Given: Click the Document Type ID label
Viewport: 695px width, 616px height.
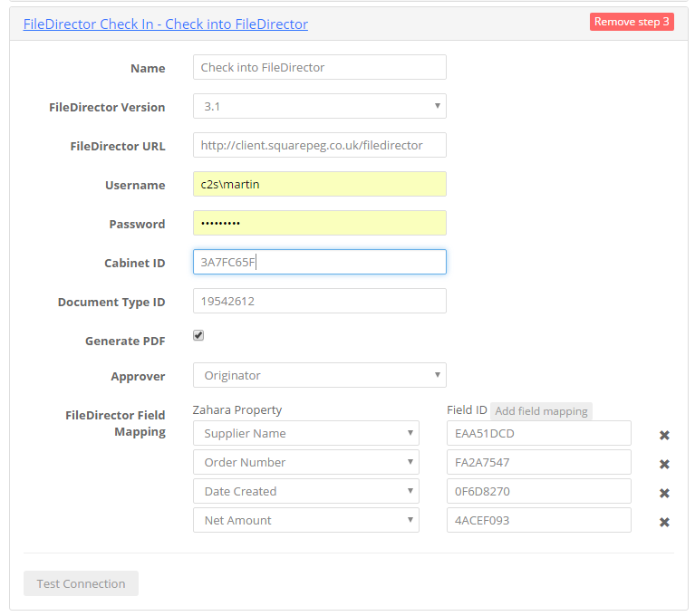Looking at the screenshot, I should tap(111, 303).
